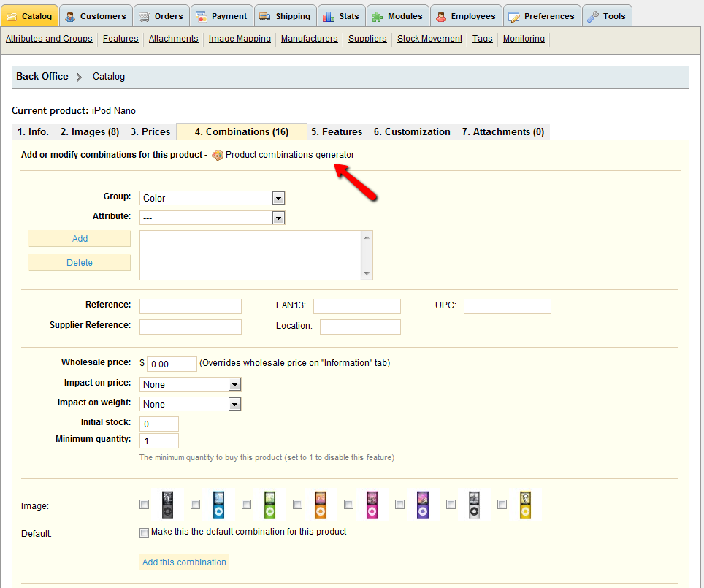Click the Preferences notepad icon
This screenshot has width=704, height=588.
(x=514, y=17)
